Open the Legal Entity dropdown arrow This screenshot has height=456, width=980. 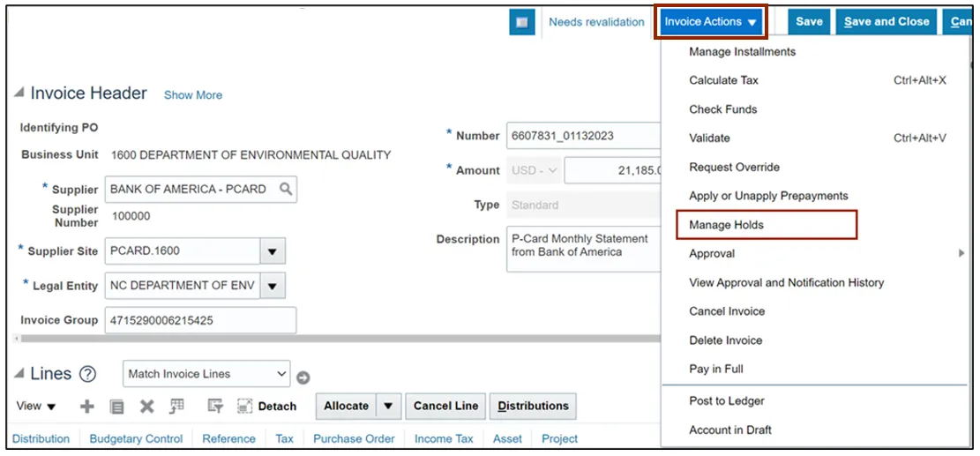(273, 286)
